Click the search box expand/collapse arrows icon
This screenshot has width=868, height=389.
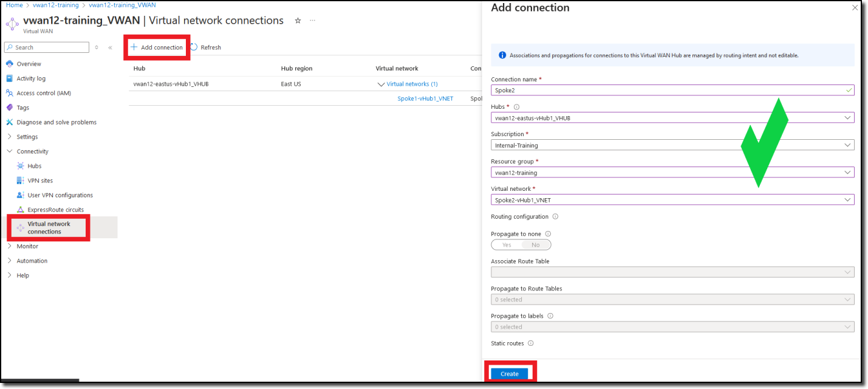coord(97,47)
